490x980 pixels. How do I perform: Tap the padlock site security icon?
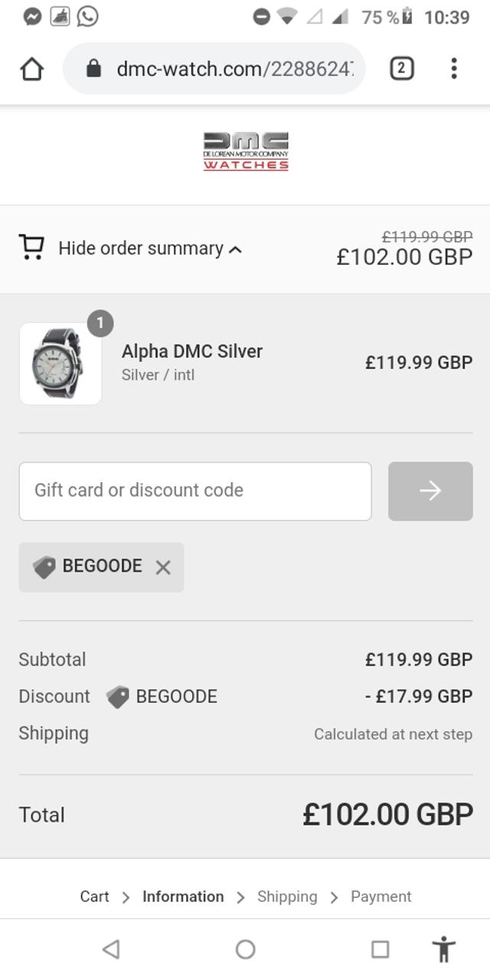coord(93,69)
